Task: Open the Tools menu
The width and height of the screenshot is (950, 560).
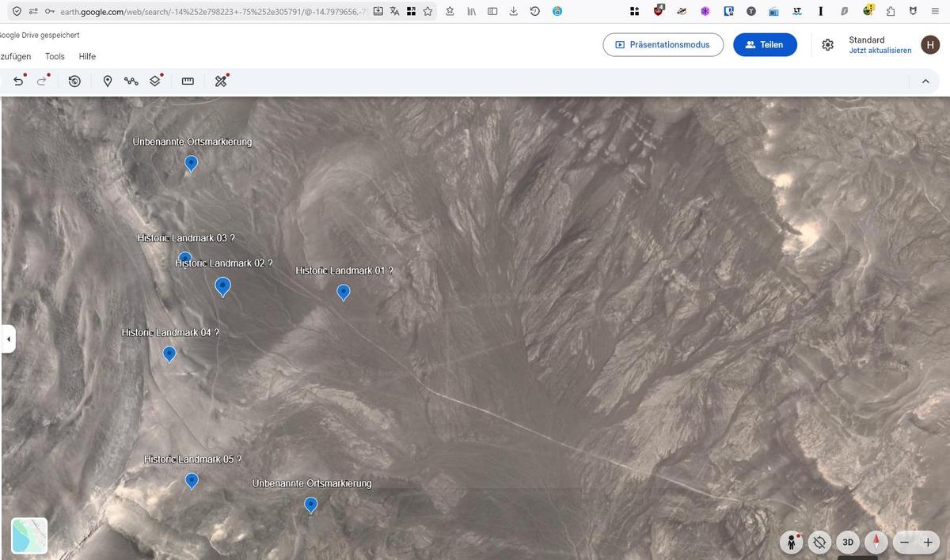Action: [x=54, y=56]
